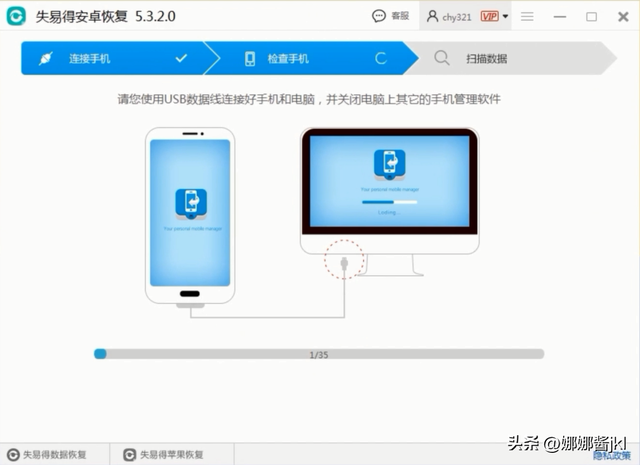Image resolution: width=640 pixels, height=465 pixels.
Task: Open the 隐私政策 privacy policy link
Action: (612, 455)
